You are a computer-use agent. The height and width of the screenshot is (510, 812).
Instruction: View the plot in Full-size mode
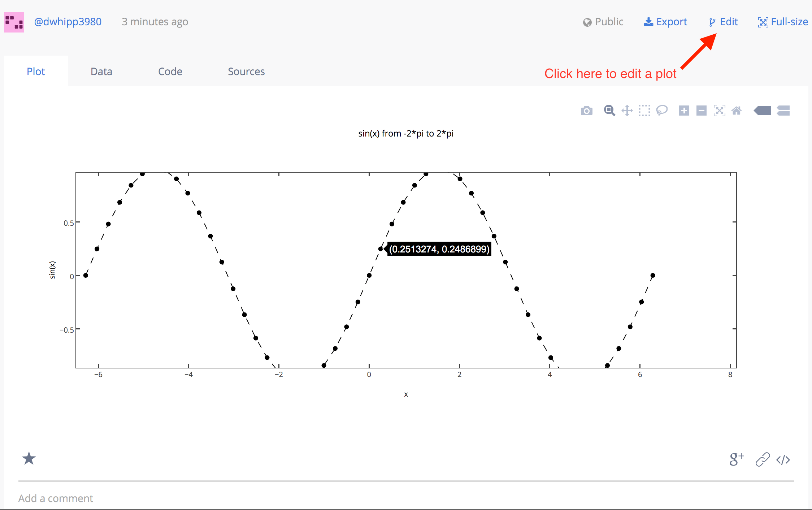coord(782,22)
